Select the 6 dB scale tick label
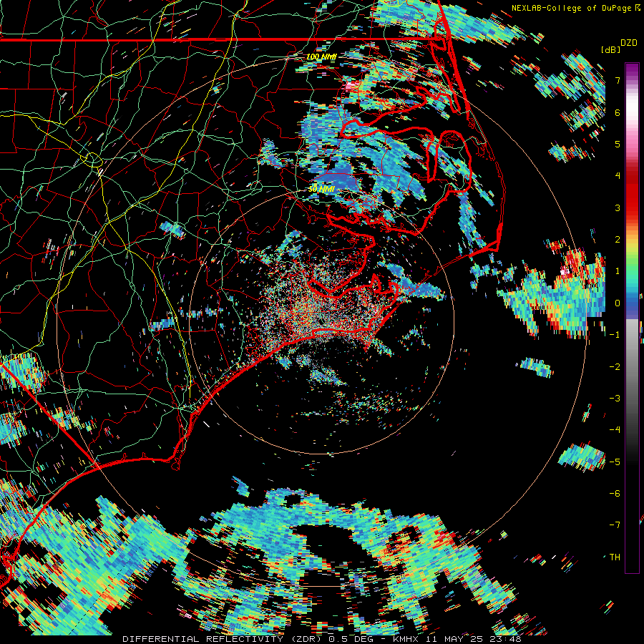This screenshot has height=644, width=644. 618,112
